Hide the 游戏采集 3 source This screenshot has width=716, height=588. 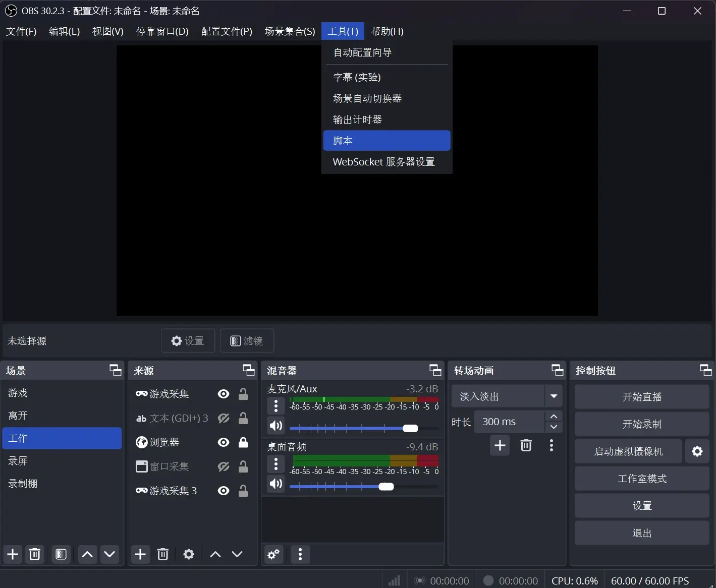pyautogui.click(x=224, y=491)
